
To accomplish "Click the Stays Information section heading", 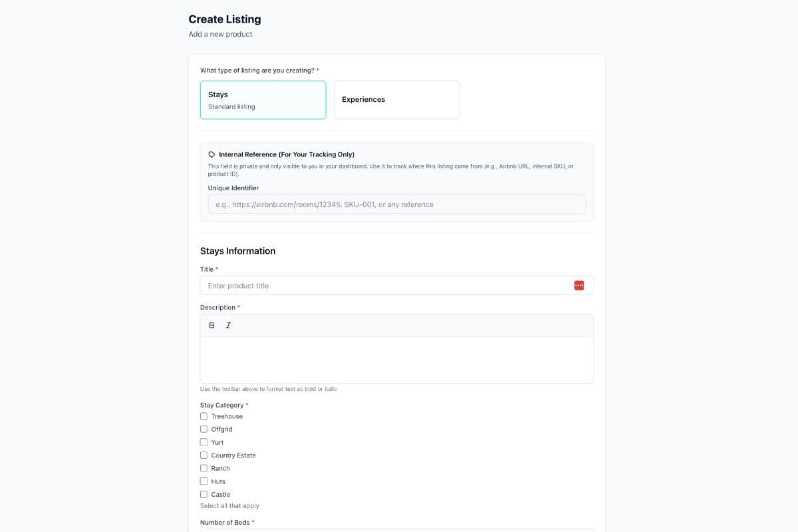I will (237, 251).
